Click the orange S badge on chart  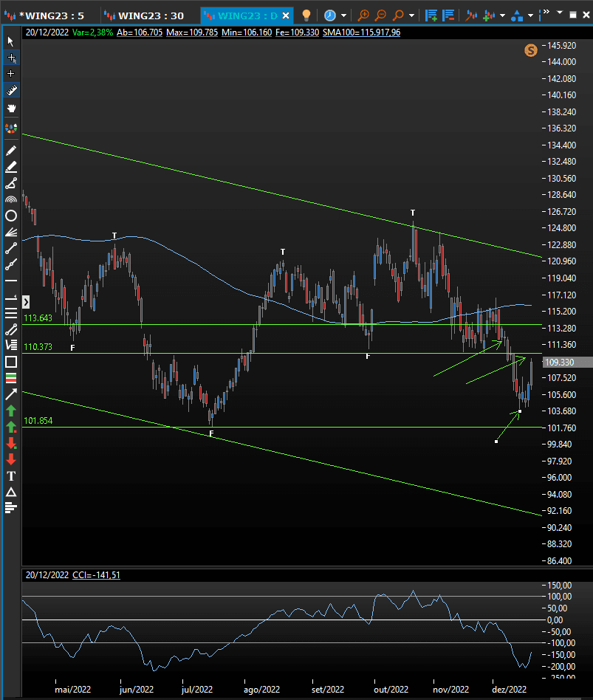click(x=530, y=50)
